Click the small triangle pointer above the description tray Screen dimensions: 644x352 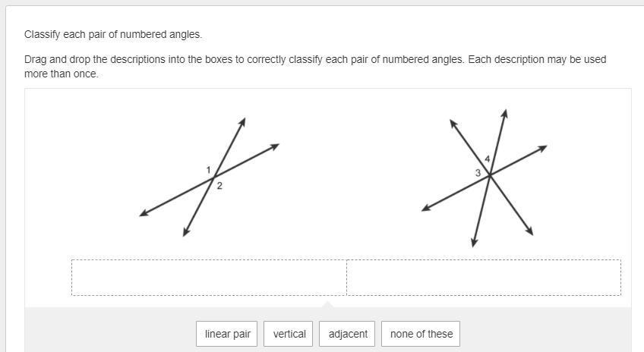click(x=327, y=304)
